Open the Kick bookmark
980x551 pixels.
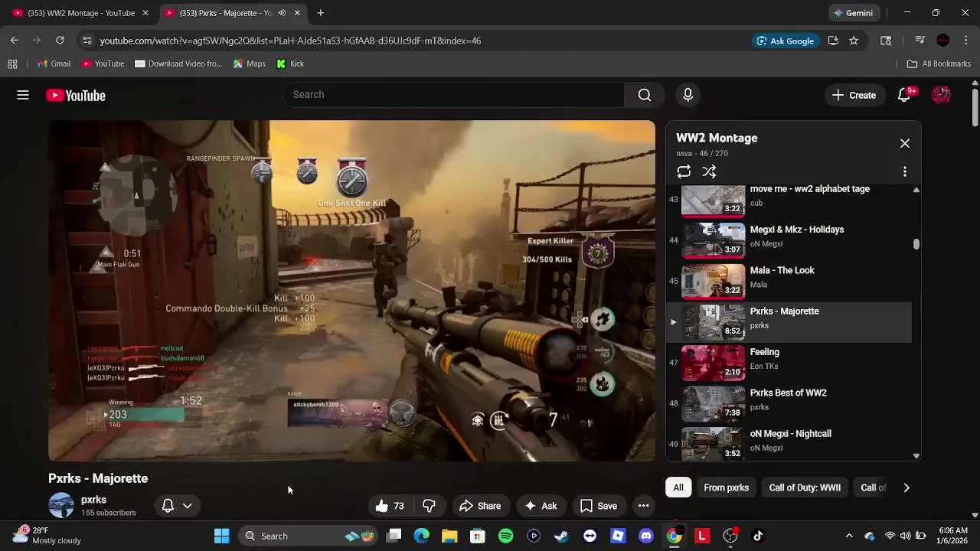pyautogui.click(x=290, y=64)
